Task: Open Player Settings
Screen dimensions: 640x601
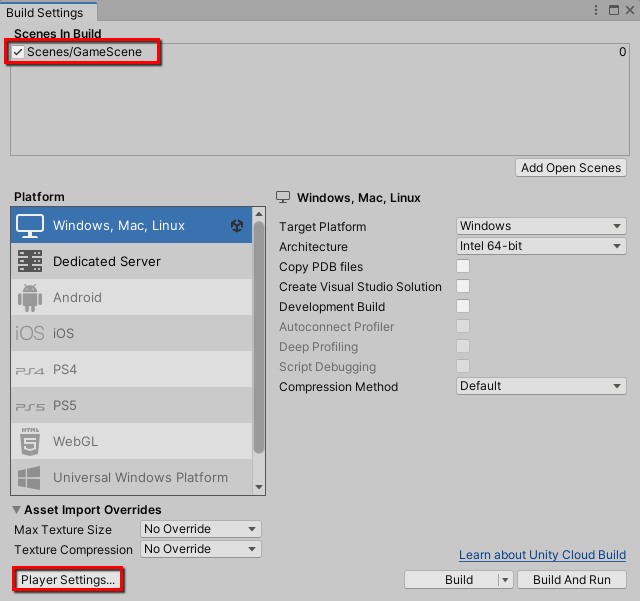Action: pos(68,580)
